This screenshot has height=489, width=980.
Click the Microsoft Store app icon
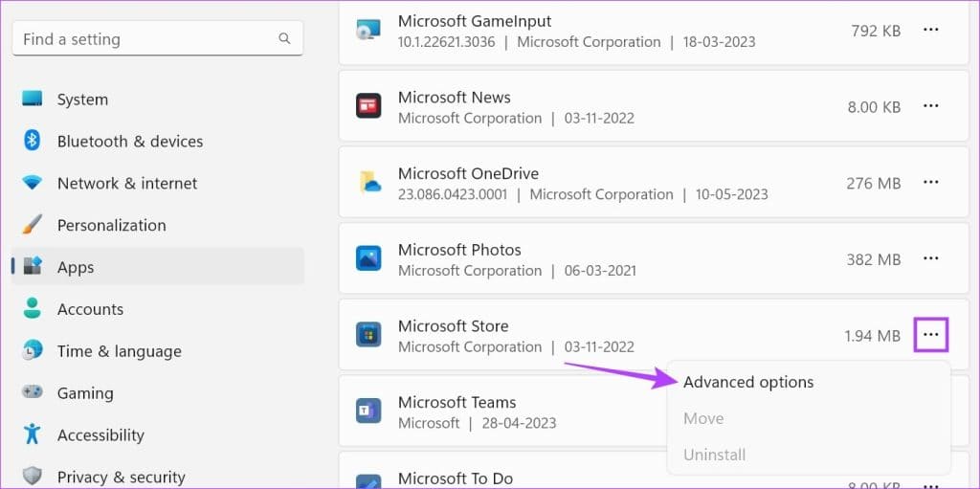pyautogui.click(x=368, y=335)
